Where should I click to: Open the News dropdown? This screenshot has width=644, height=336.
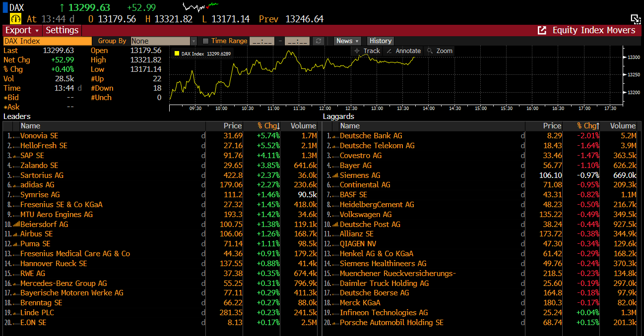click(x=347, y=41)
